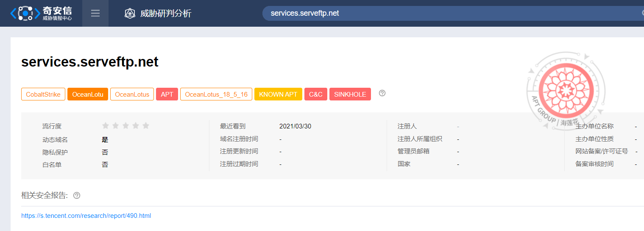Click the 网站备案/许可证号 label
Image resolution: width=644 pixels, height=231 pixels.
point(602,151)
